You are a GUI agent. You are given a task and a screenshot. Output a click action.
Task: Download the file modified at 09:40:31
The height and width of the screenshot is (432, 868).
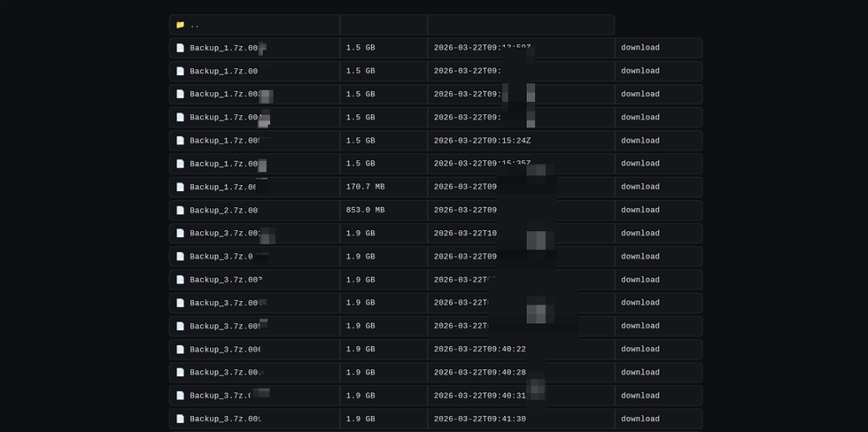click(639, 396)
